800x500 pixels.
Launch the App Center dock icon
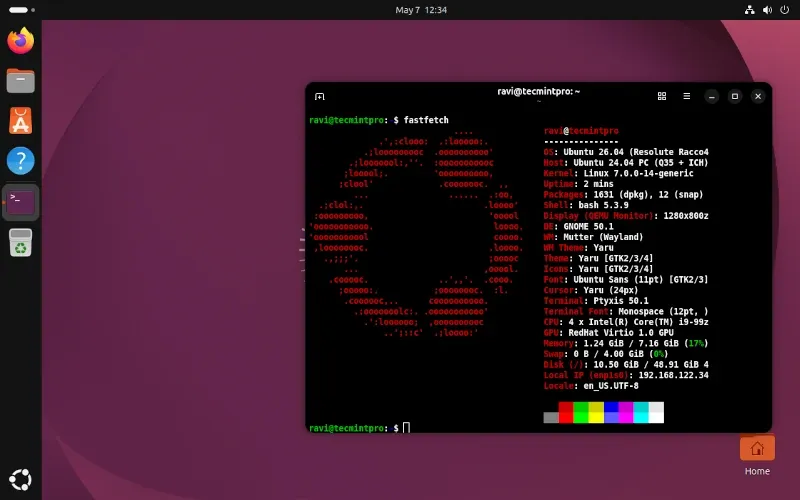pos(20,121)
